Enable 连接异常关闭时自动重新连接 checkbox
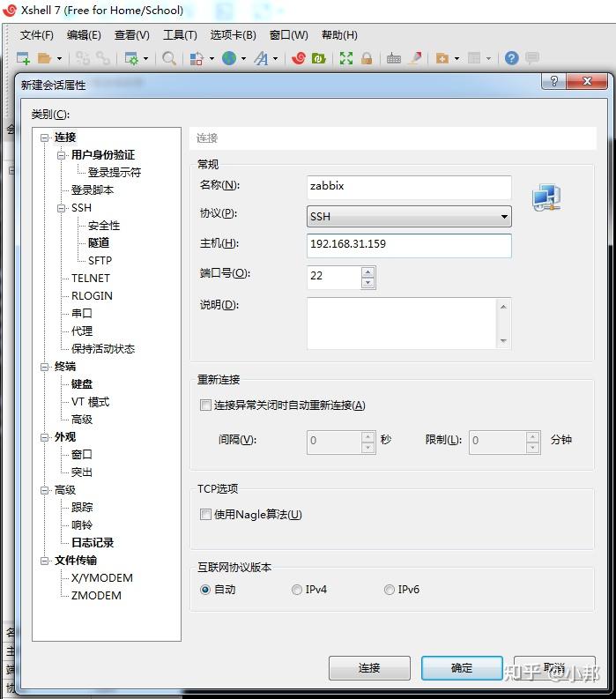The image size is (616, 699). [x=205, y=405]
